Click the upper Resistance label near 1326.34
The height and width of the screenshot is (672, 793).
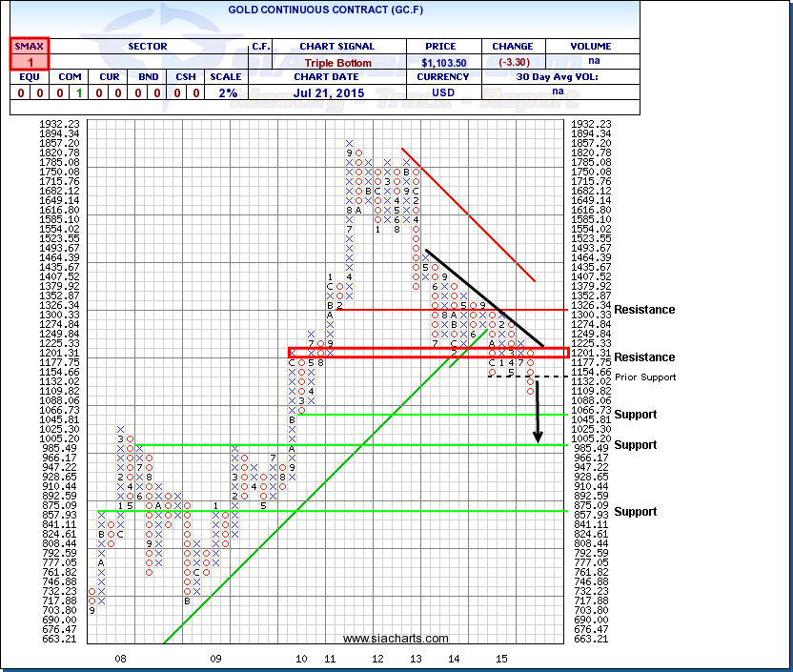click(644, 310)
